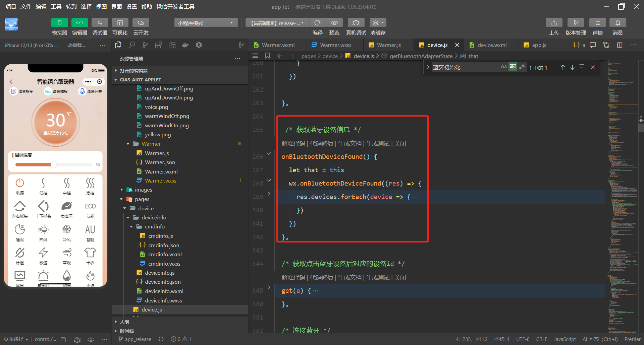Screen dimensions: 644x345
Task: Toggle match case in find box
Action: click(503, 67)
